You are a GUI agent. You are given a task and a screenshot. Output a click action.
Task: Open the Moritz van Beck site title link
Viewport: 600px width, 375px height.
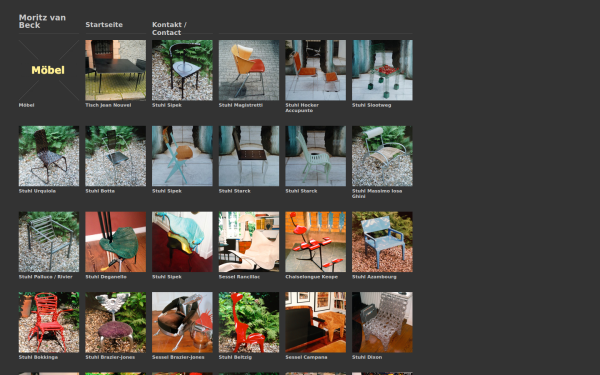coord(42,21)
